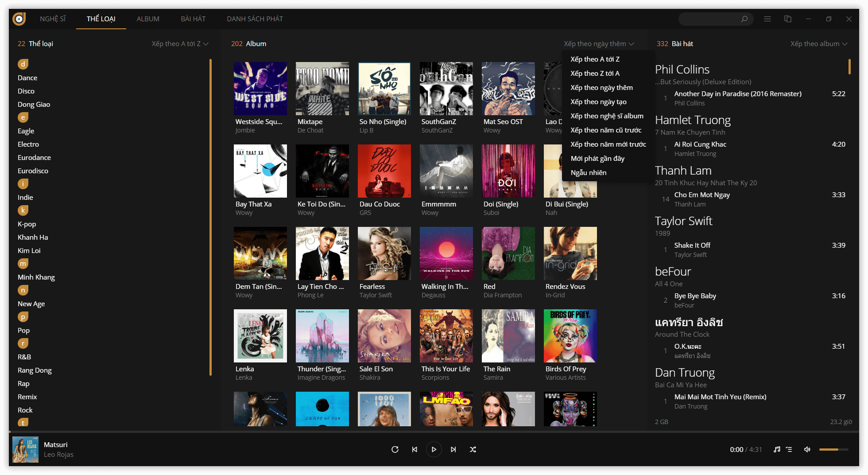This screenshot has height=475, width=868.
Task: Open the lyrics note icon
Action: click(x=777, y=449)
